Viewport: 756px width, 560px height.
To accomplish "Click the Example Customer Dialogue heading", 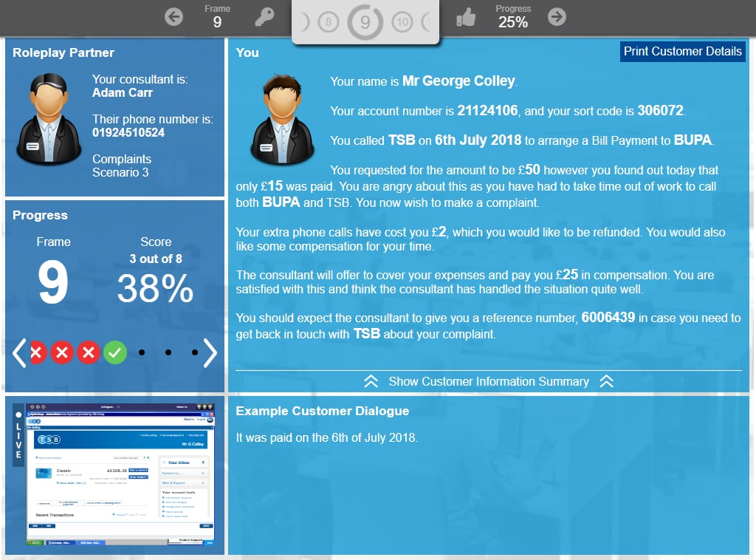I will 322,411.
